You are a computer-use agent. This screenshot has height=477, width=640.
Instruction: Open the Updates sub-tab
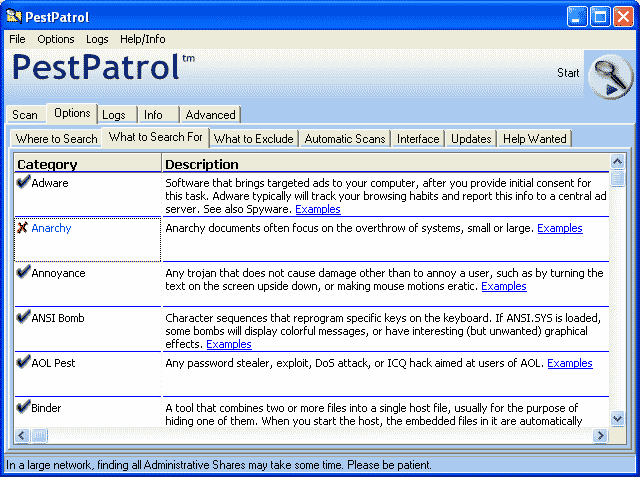[x=471, y=139]
